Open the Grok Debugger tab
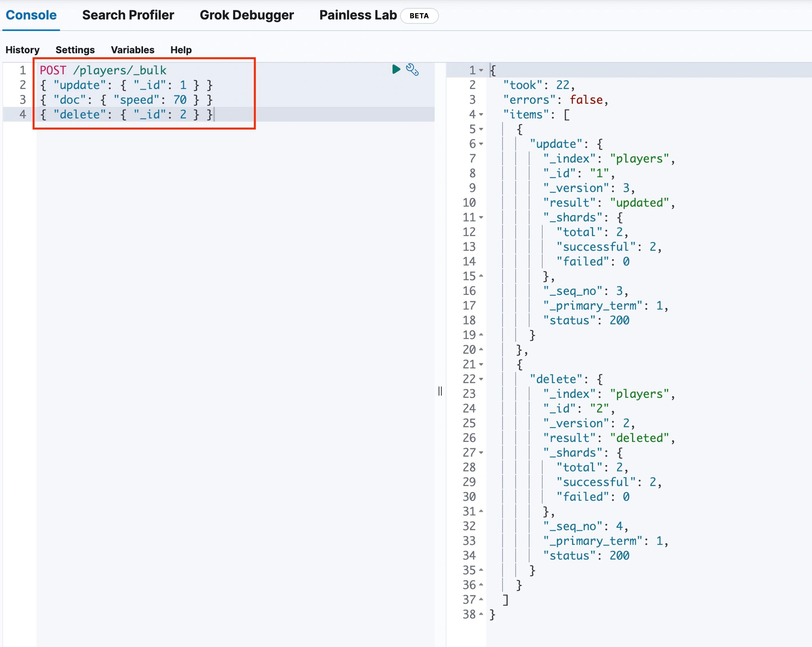Image resolution: width=812 pixels, height=647 pixels. 246,15
